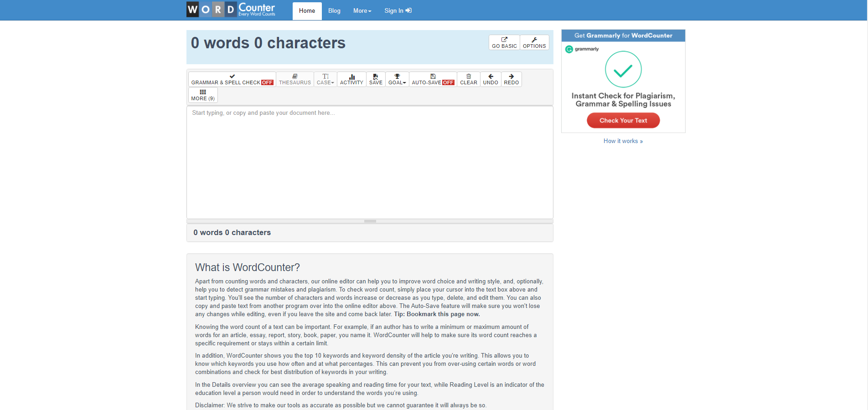This screenshot has height=410, width=868.
Task: Grab the text area resize handle
Action: coord(370,221)
